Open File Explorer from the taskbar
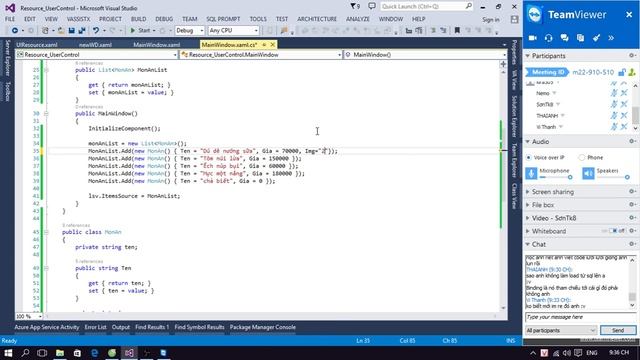Screen dimensions: 640x360 pyautogui.click(x=60, y=353)
